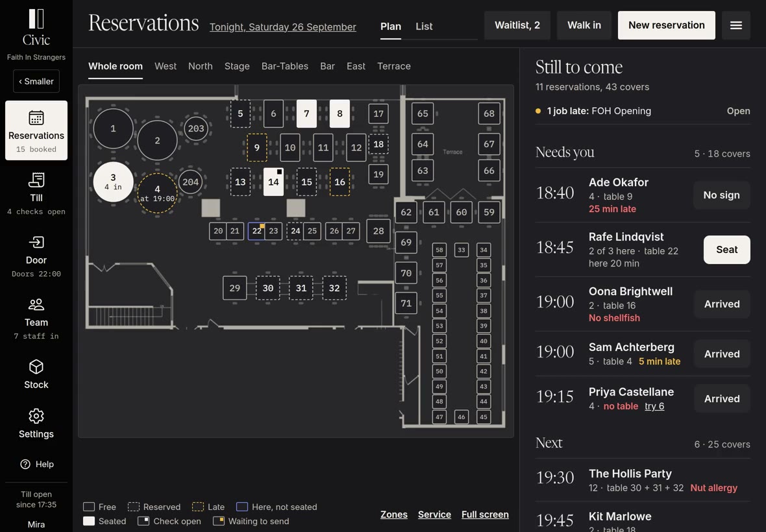Open the Tonight date picker

click(x=283, y=27)
